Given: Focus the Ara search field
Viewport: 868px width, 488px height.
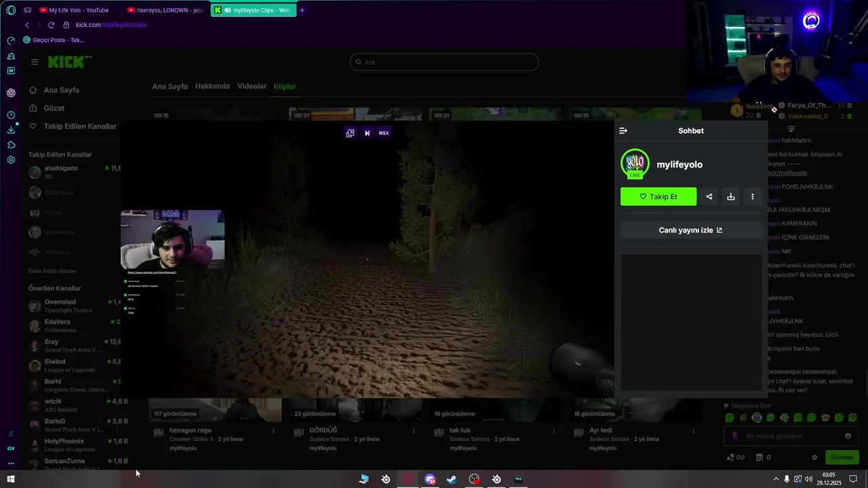Looking at the screenshot, I should [x=444, y=62].
